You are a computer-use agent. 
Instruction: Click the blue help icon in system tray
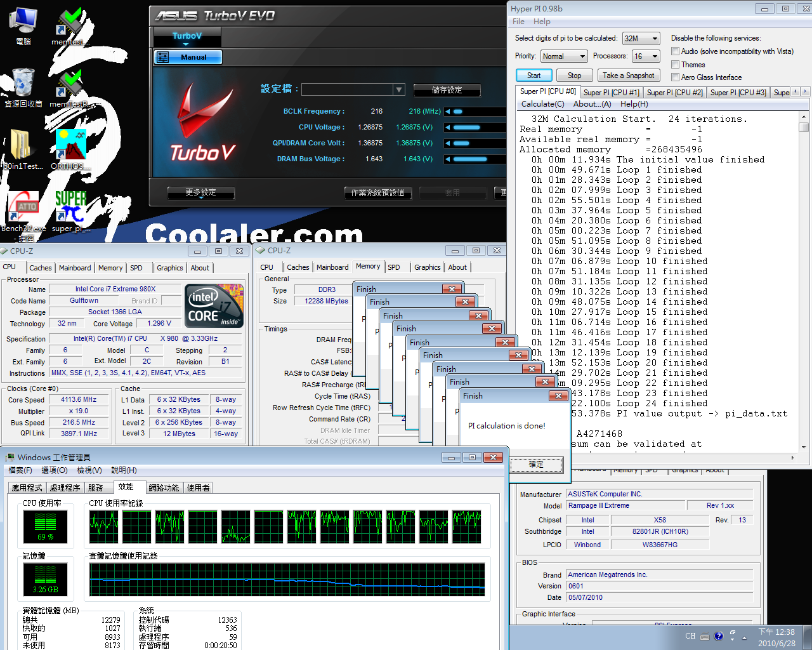[718, 636]
